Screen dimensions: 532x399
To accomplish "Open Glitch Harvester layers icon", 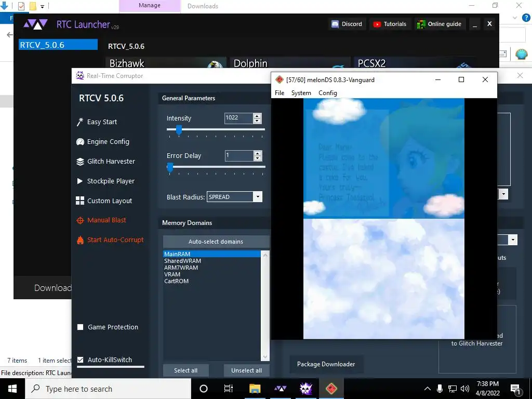I will [x=80, y=162].
